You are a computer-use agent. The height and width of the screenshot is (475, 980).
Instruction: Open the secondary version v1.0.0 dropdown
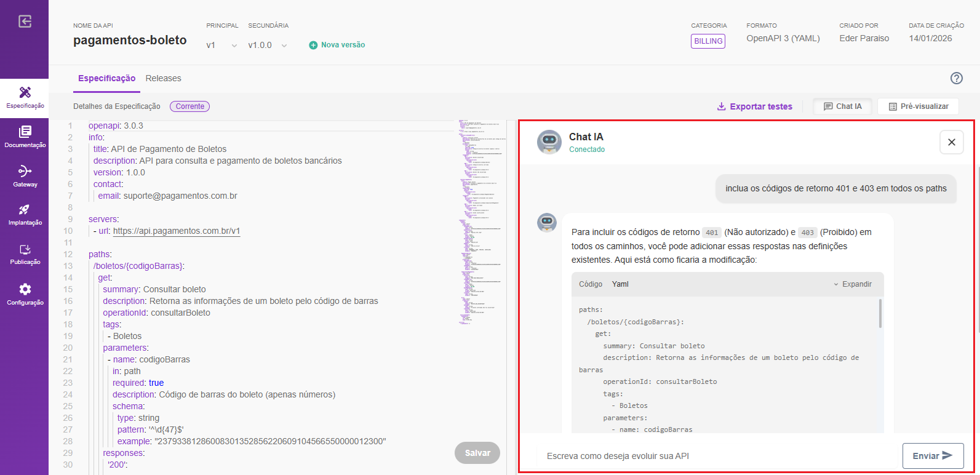click(x=268, y=46)
